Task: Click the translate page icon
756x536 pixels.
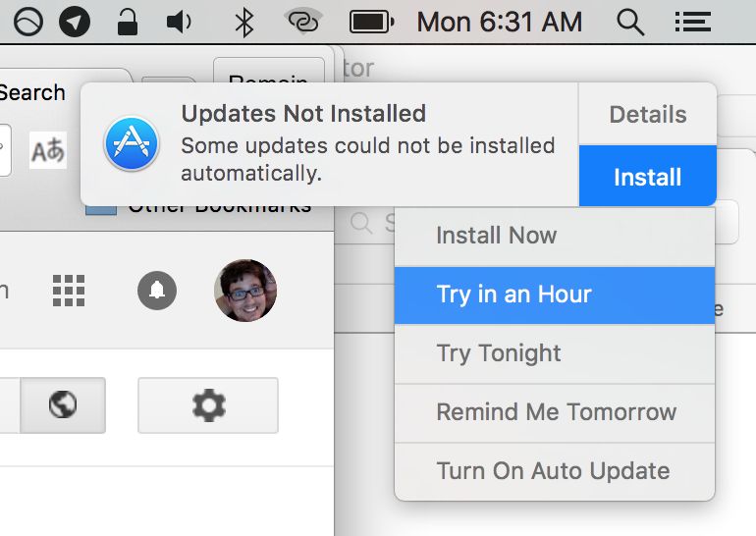Action: coord(47,151)
